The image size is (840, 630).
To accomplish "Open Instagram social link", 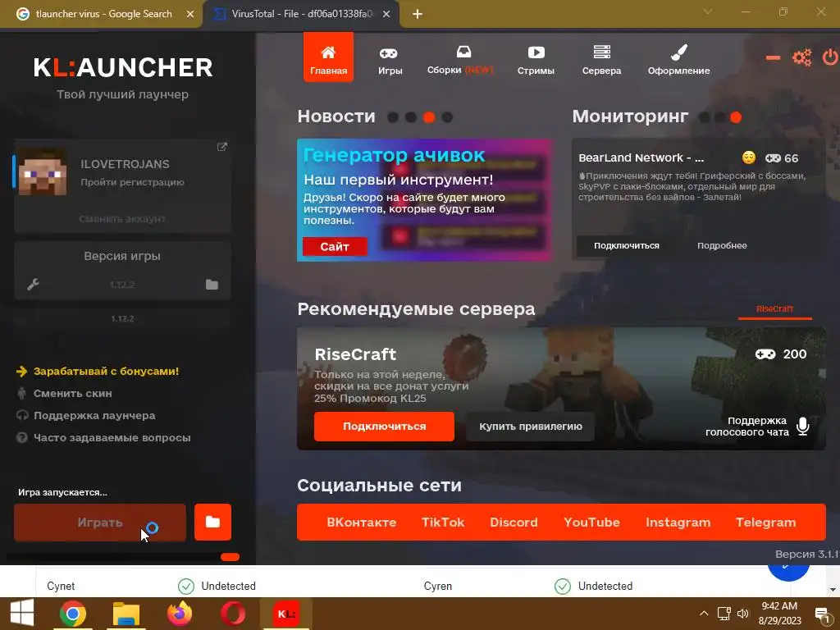I will coord(678,523).
